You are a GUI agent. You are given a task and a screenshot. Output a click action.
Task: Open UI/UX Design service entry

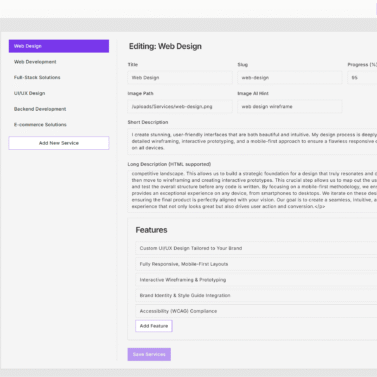(59, 93)
